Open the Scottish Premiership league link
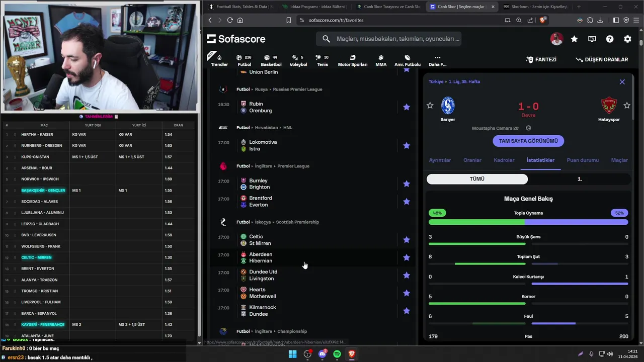 (x=297, y=222)
